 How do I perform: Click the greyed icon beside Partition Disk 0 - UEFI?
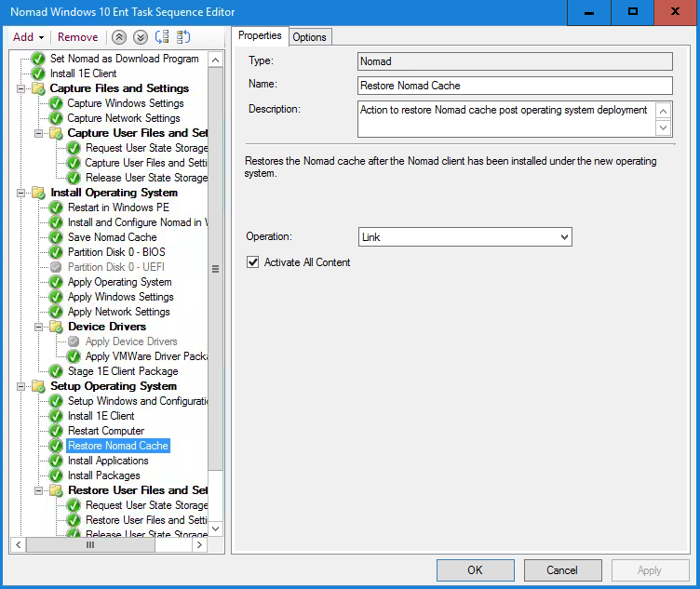(56, 267)
